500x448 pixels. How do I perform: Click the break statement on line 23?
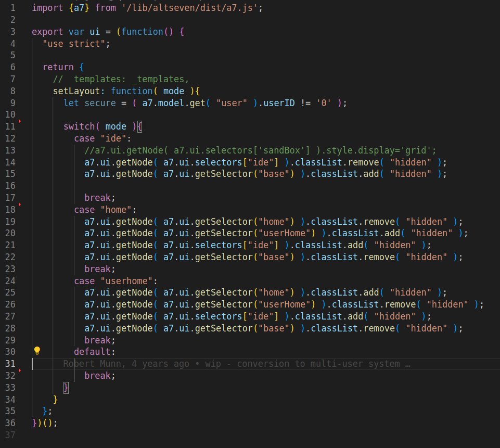pyautogui.click(x=99, y=269)
